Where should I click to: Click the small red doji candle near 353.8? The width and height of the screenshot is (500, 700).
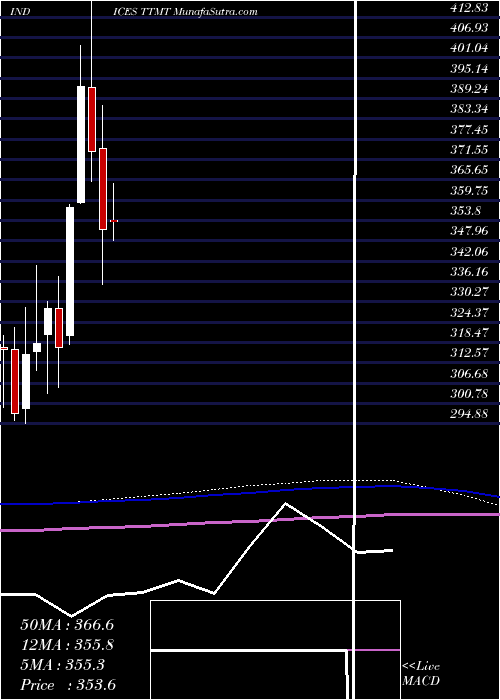114,221
